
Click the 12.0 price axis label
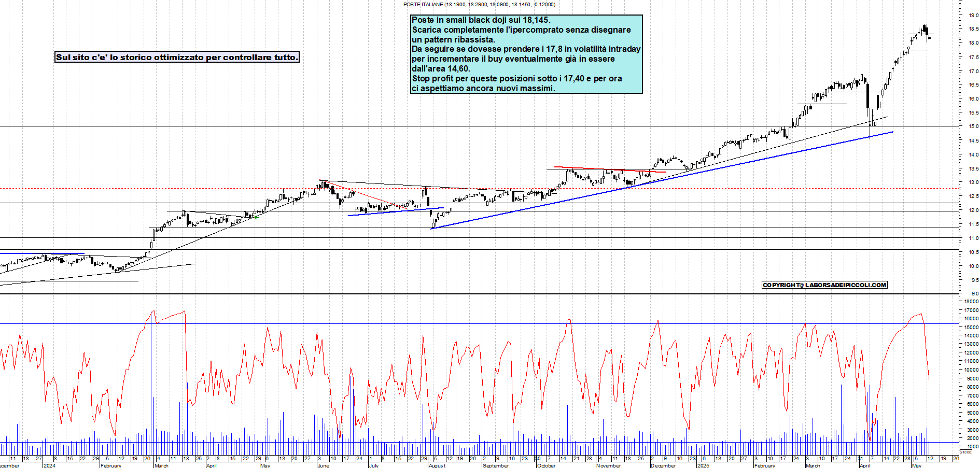973,210
